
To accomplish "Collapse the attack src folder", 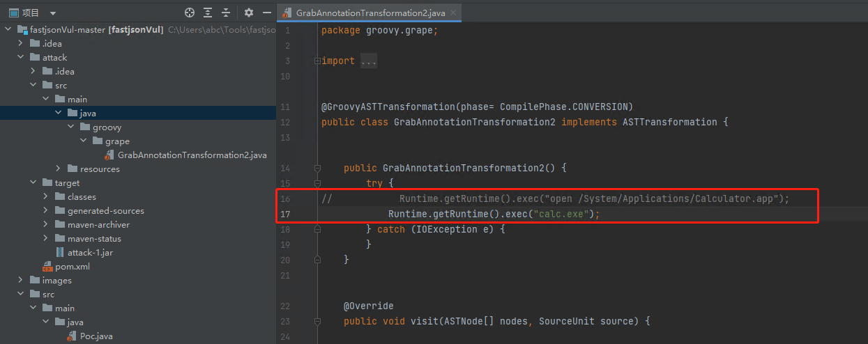I will click(33, 85).
